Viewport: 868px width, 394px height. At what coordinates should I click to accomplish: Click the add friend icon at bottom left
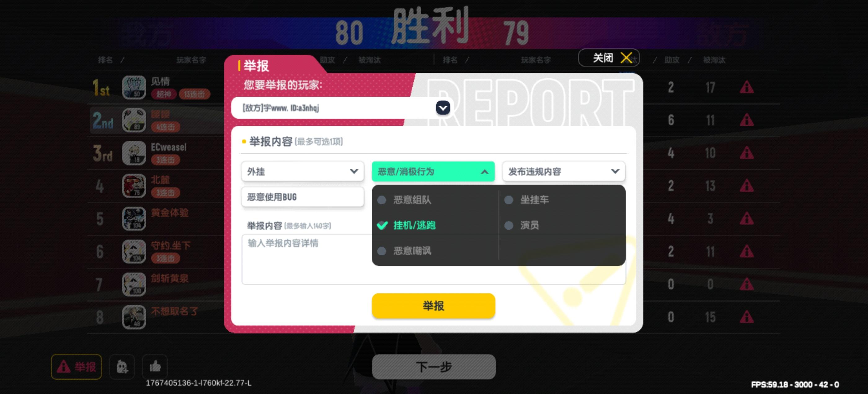[122, 366]
